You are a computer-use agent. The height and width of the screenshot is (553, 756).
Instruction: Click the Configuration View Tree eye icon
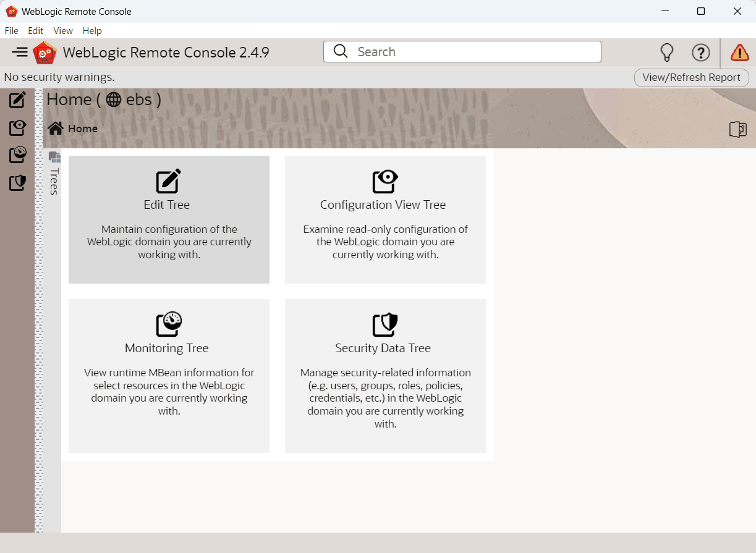(385, 181)
